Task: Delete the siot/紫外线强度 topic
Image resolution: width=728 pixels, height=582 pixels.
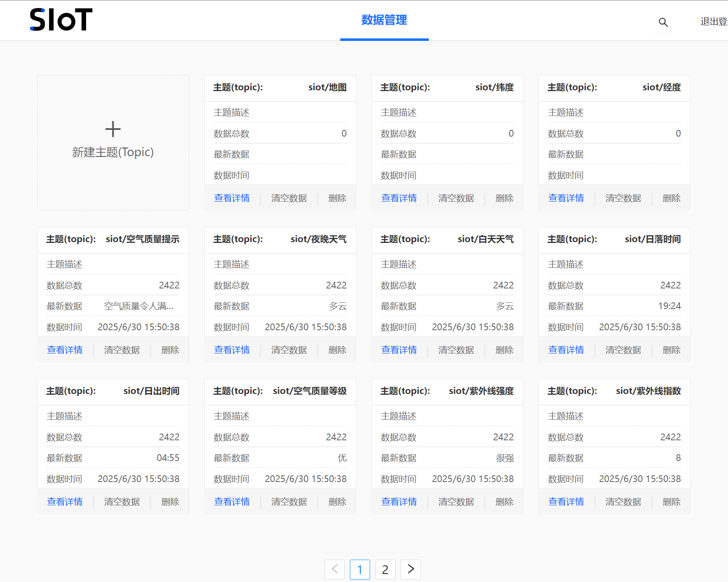Action: click(504, 501)
